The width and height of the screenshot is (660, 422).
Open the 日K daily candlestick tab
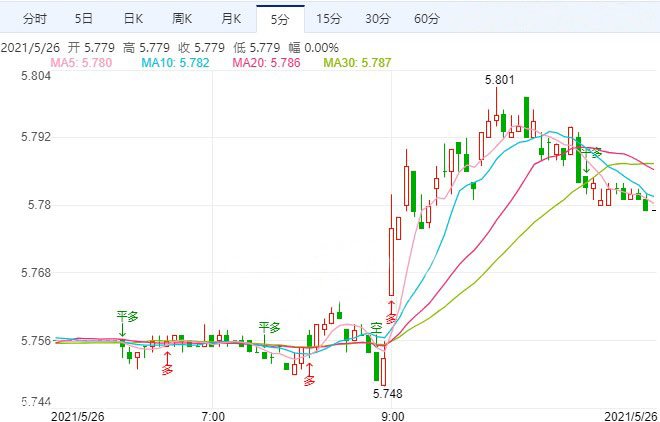[133, 19]
